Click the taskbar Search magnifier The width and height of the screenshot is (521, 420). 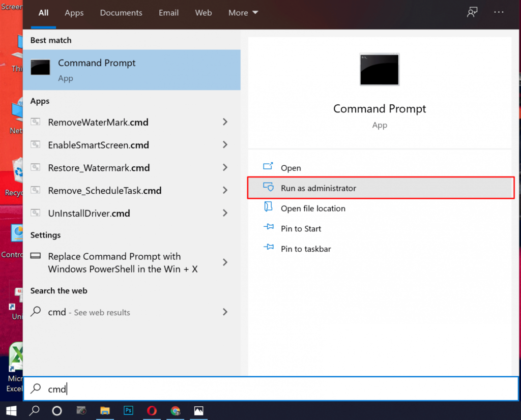click(34, 411)
